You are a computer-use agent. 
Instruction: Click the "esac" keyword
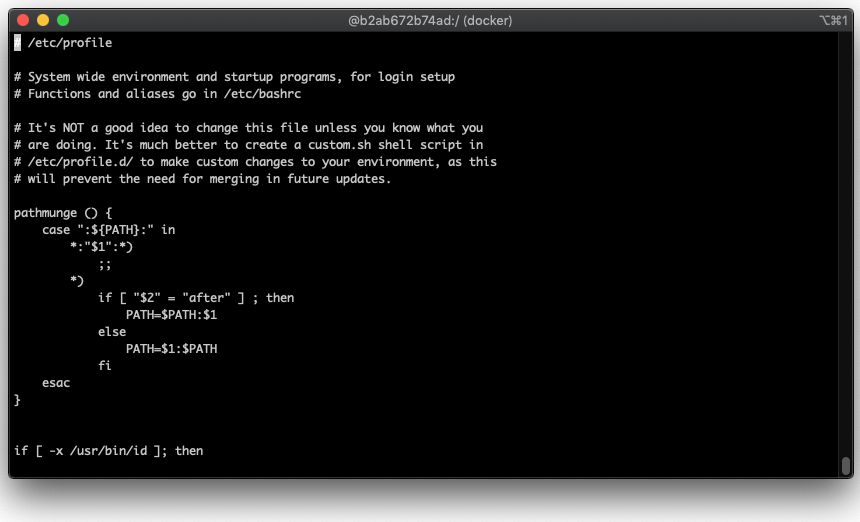[x=56, y=383]
